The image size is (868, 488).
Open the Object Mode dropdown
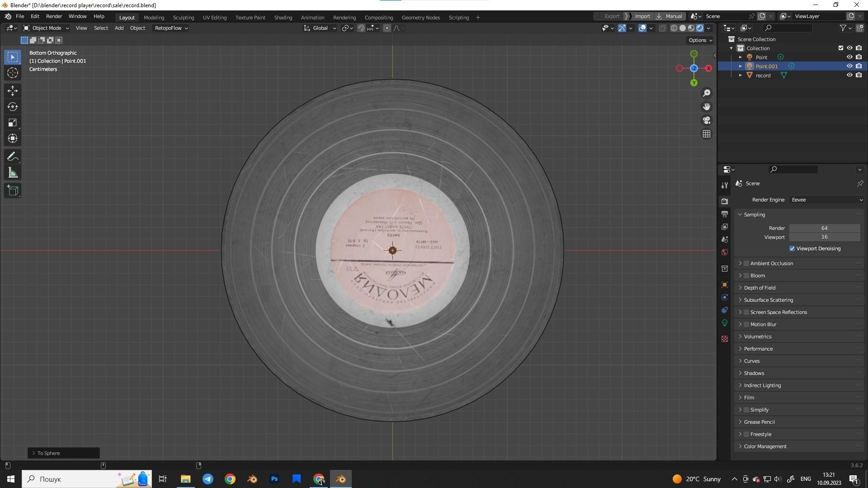pos(46,28)
